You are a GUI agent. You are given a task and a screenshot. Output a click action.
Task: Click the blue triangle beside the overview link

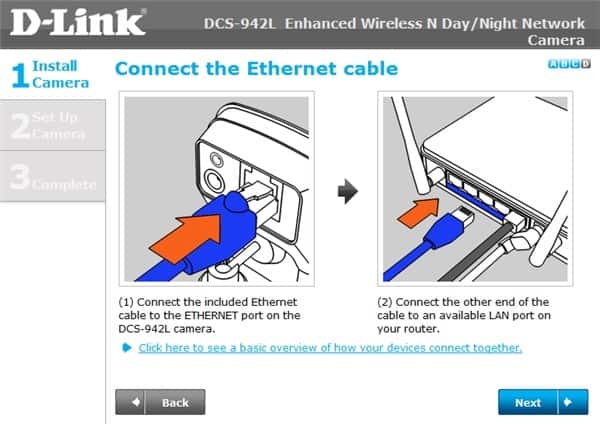[127, 347]
